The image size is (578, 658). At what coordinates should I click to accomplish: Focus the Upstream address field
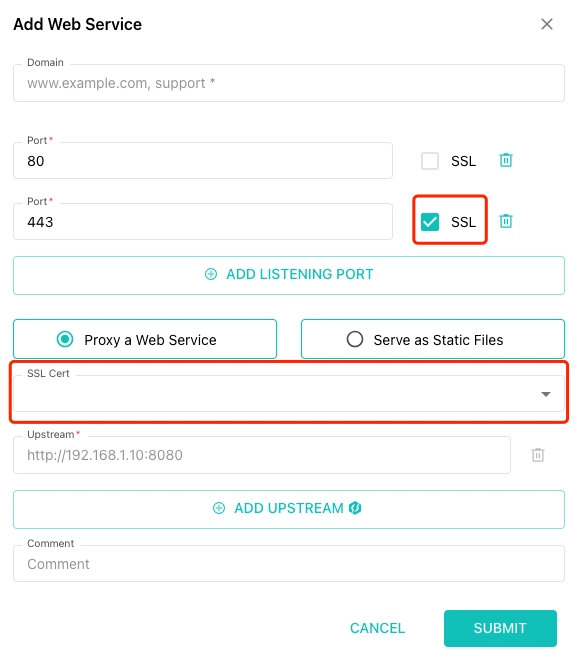262,455
